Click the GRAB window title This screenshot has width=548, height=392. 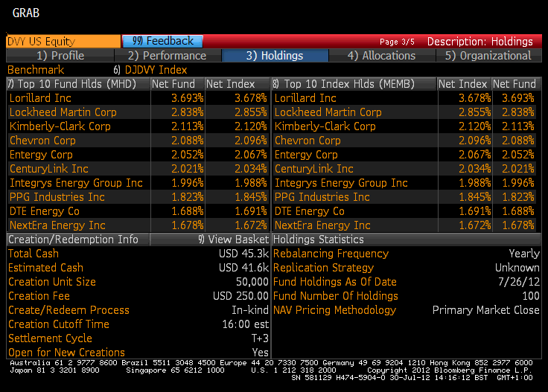tap(26, 13)
